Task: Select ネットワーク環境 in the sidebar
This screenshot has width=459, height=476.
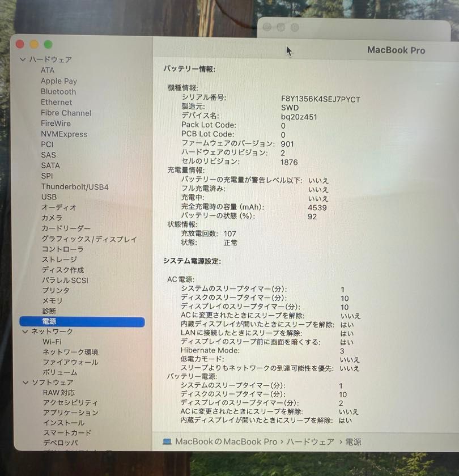Action: pyautogui.click(x=70, y=352)
